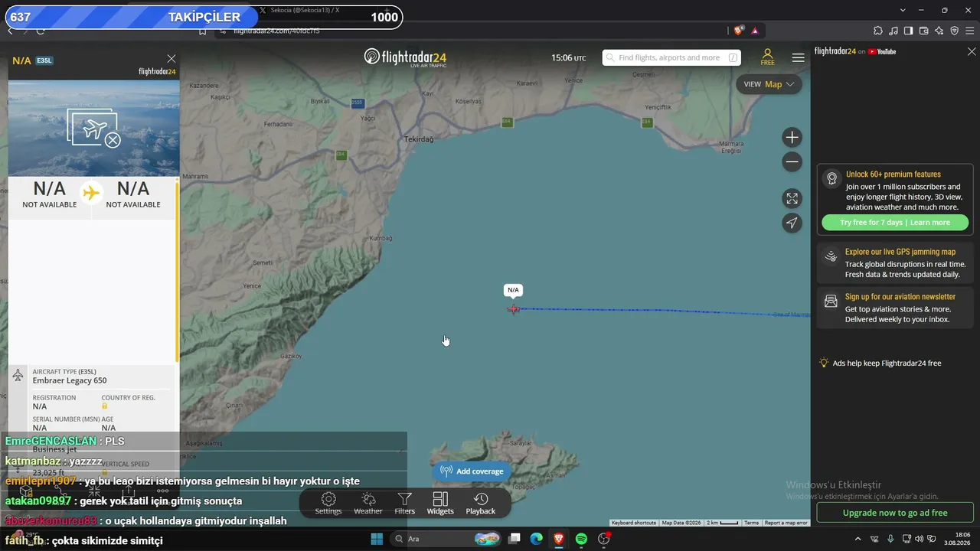Click Upgrade now to go ad free
This screenshot has height=551, width=980.
pyautogui.click(x=895, y=513)
